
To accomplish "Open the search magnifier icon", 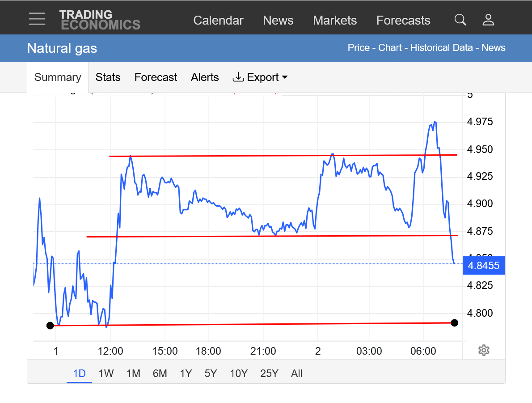I will pos(460,20).
